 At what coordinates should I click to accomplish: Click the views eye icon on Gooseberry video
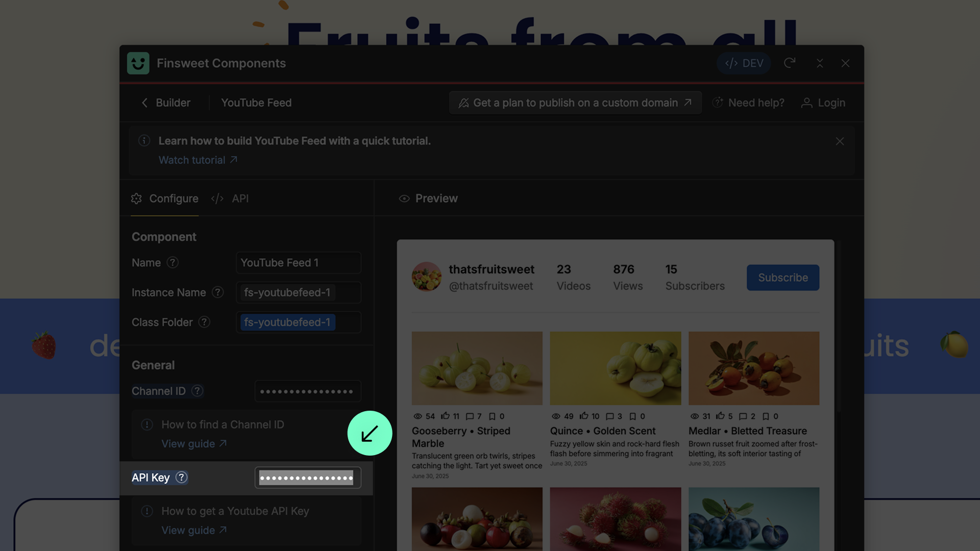[418, 416]
